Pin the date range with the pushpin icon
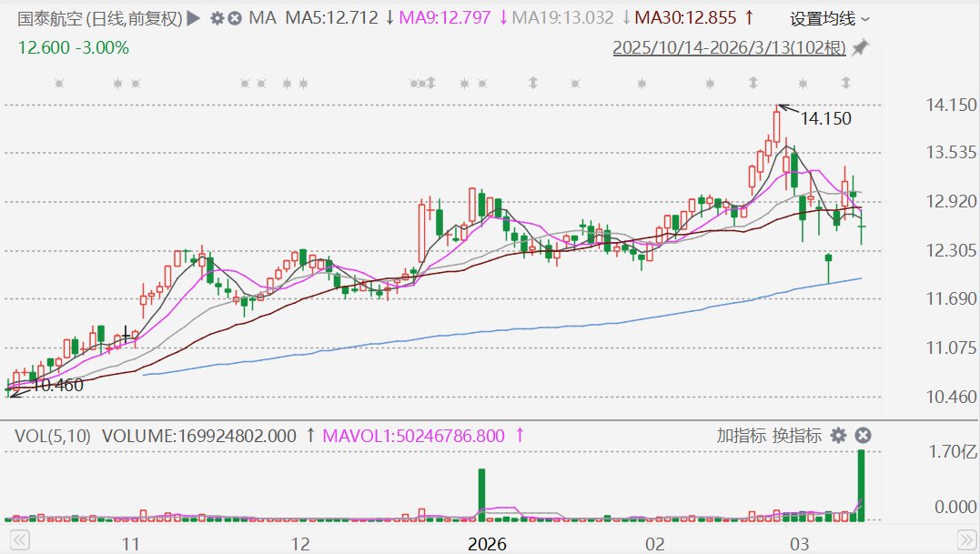 (x=861, y=47)
